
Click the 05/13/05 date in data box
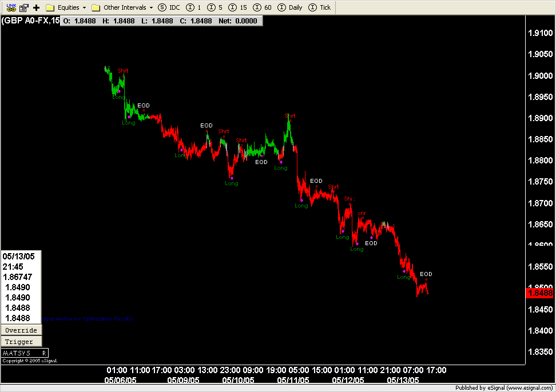[x=19, y=257]
